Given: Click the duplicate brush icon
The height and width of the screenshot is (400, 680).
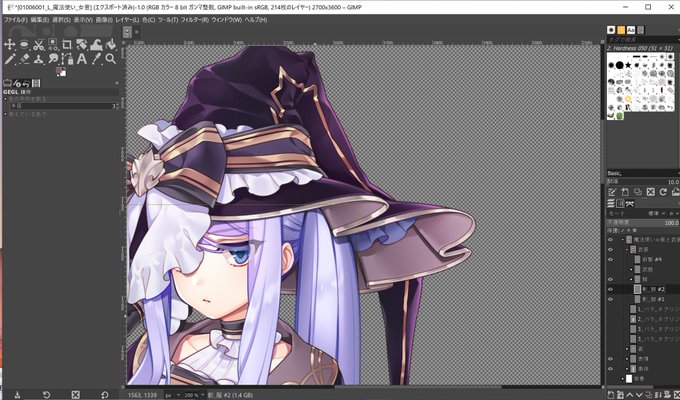Looking at the screenshot, I should [x=638, y=192].
